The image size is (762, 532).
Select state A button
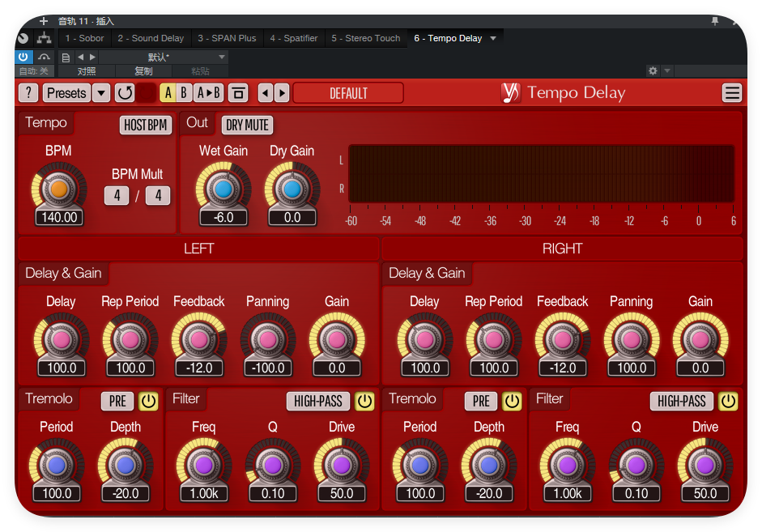(x=168, y=93)
